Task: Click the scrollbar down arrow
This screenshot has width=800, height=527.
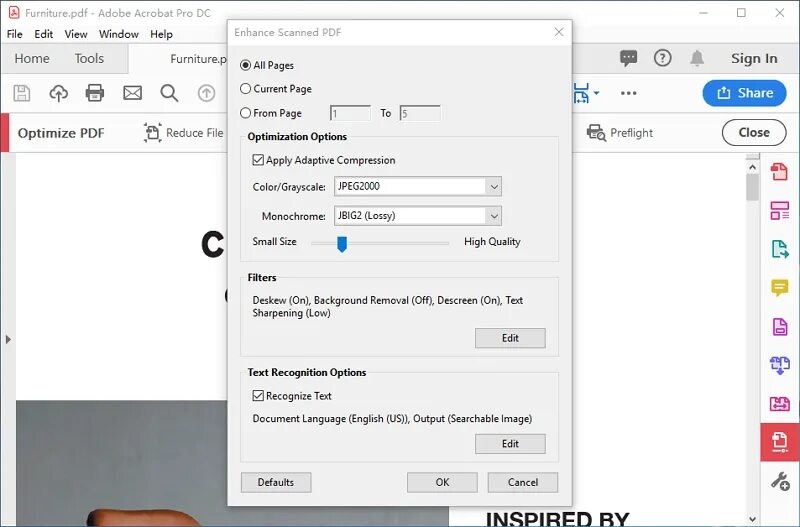Action: [753, 519]
